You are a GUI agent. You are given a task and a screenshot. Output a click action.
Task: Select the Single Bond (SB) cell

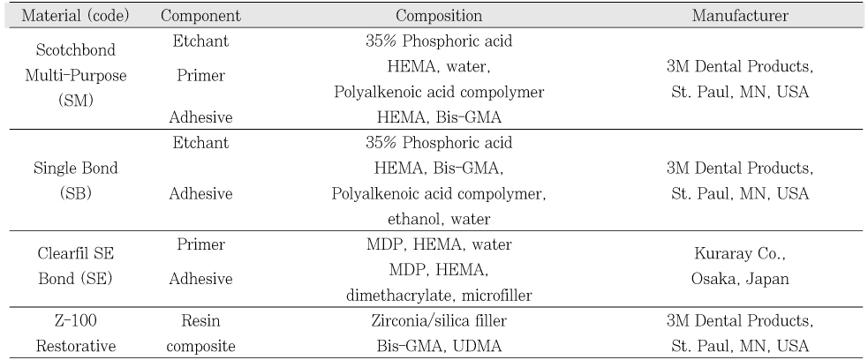[76, 181]
